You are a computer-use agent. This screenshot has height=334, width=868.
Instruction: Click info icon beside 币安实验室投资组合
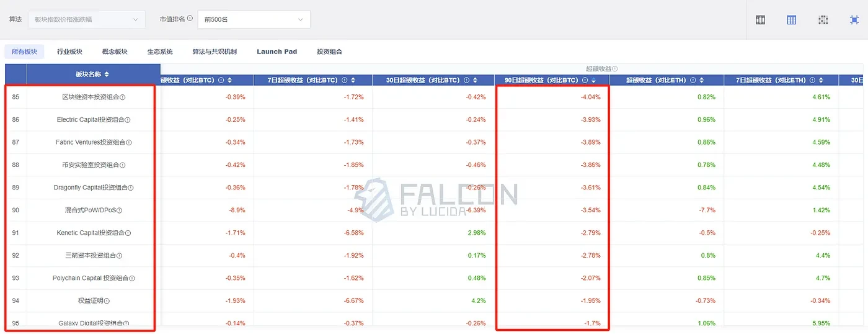[x=123, y=165]
